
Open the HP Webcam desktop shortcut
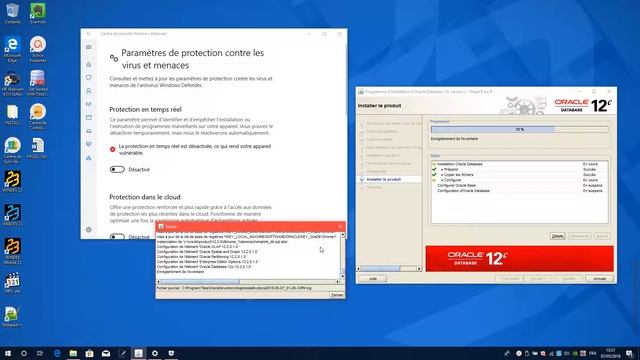click(x=12, y=83)
